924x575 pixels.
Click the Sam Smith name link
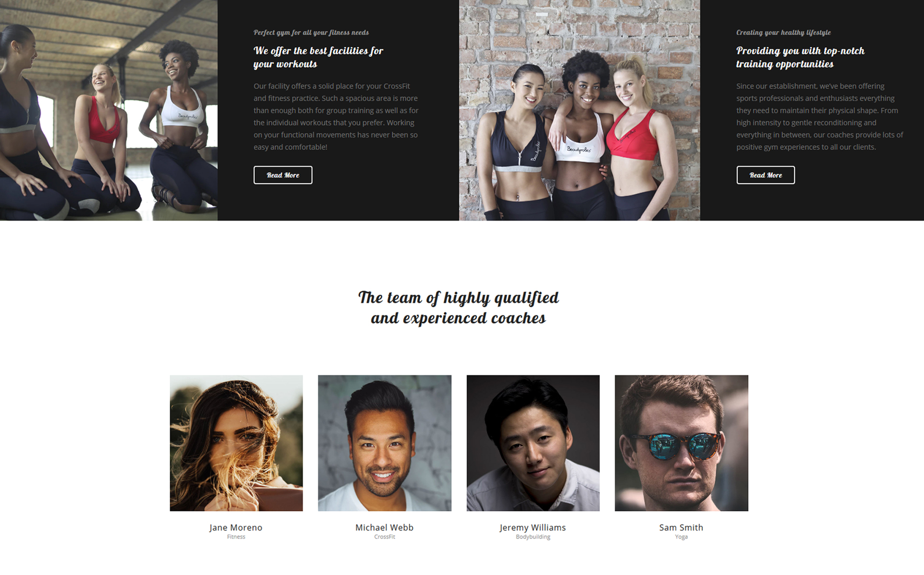(x=681, y=527)
